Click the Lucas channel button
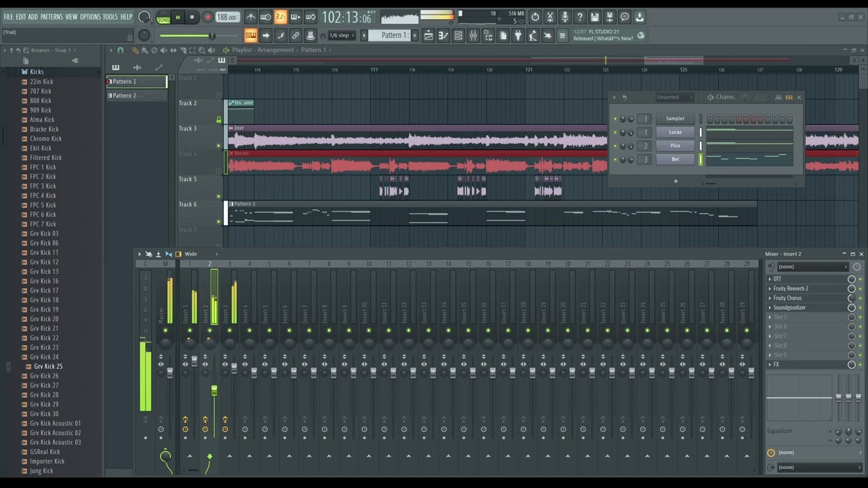The image size is (868, 488). tap(675, 132)
